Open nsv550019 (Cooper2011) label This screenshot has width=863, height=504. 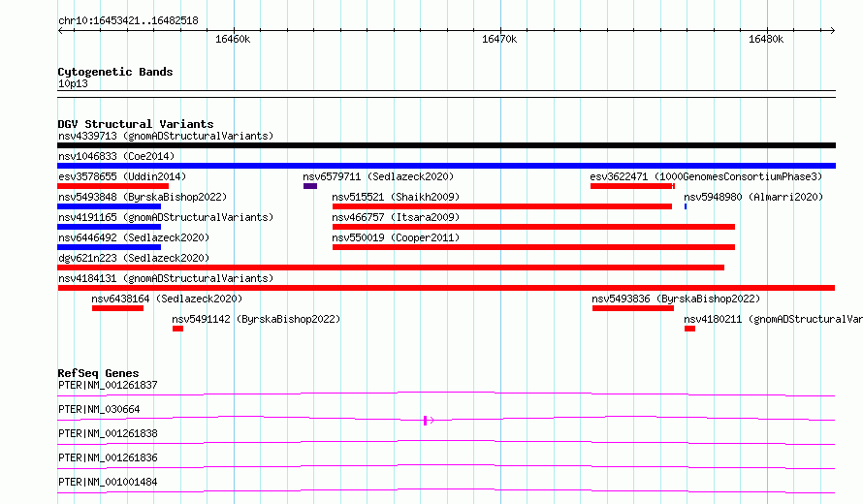396,237
